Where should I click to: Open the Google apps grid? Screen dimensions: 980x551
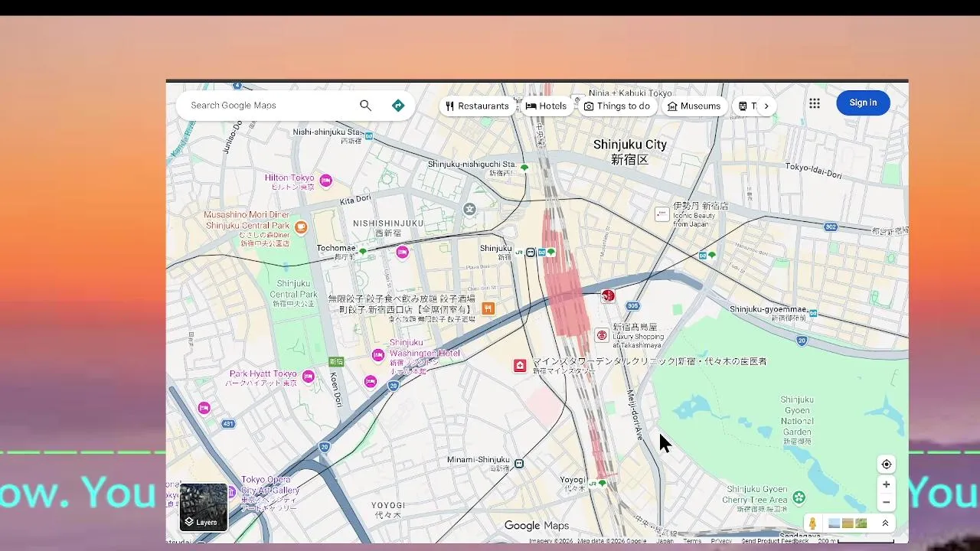815,103
